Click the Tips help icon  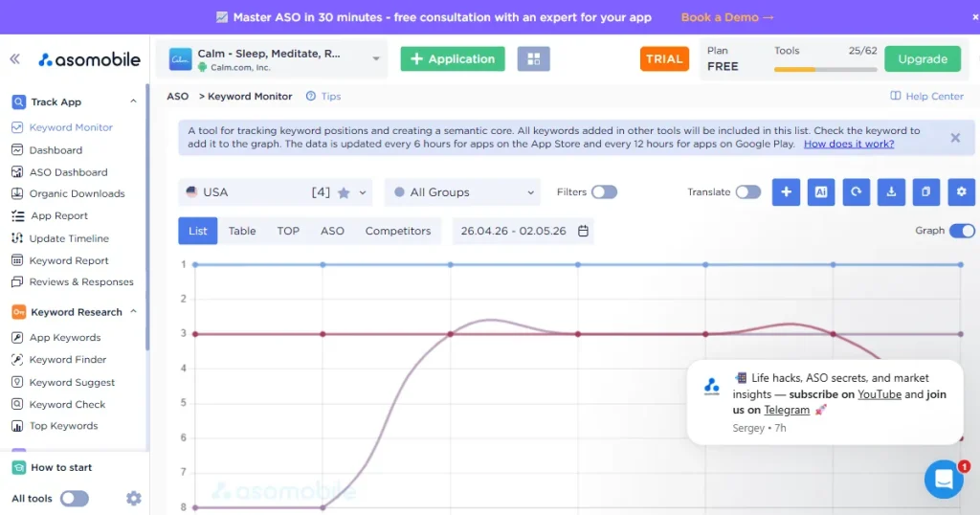[311, 97]
